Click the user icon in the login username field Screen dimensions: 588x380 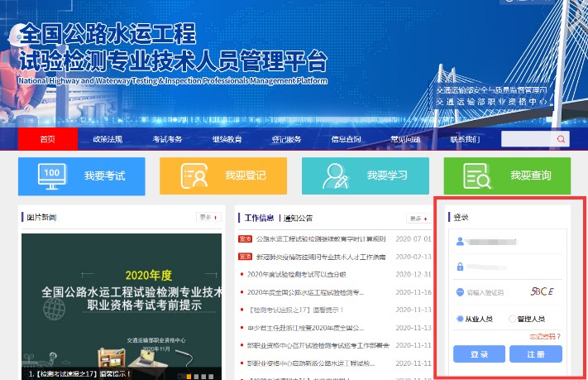[x=460, y=242]
